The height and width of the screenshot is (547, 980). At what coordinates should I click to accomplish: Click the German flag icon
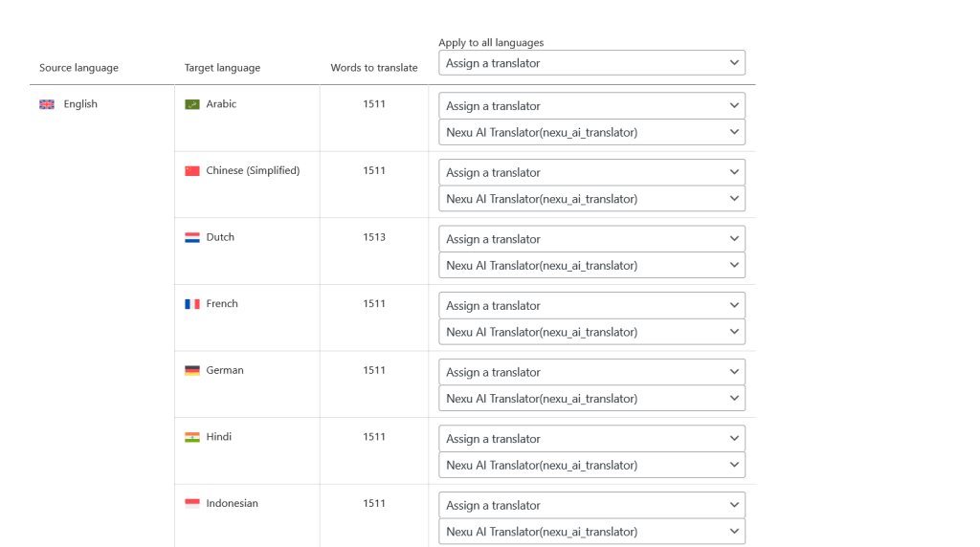click(x=191, y=370)
